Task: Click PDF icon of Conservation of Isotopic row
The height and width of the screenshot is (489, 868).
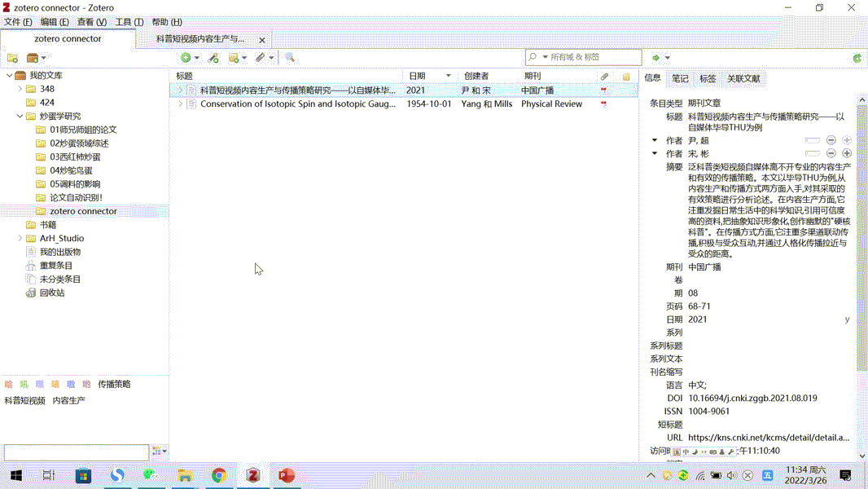Action: click(x=604, y=104)
